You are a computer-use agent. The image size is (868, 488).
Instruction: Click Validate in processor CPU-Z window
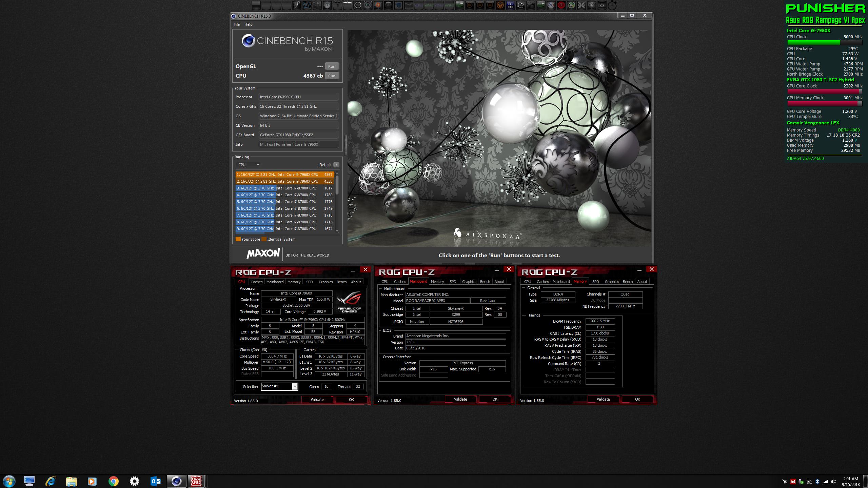point(317,400)
